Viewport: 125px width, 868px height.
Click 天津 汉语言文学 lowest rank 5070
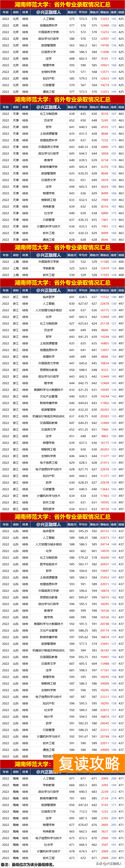click(105, 180)
